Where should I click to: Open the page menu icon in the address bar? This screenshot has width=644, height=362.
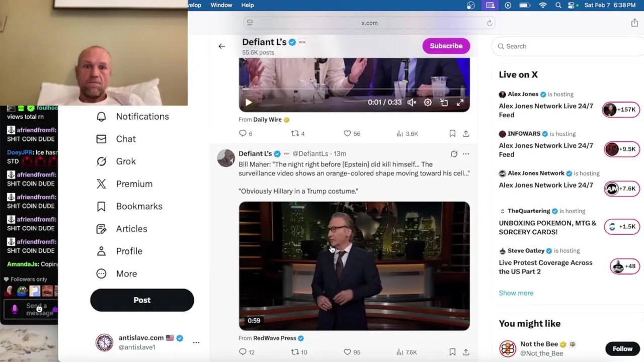(x=250, y=23)
